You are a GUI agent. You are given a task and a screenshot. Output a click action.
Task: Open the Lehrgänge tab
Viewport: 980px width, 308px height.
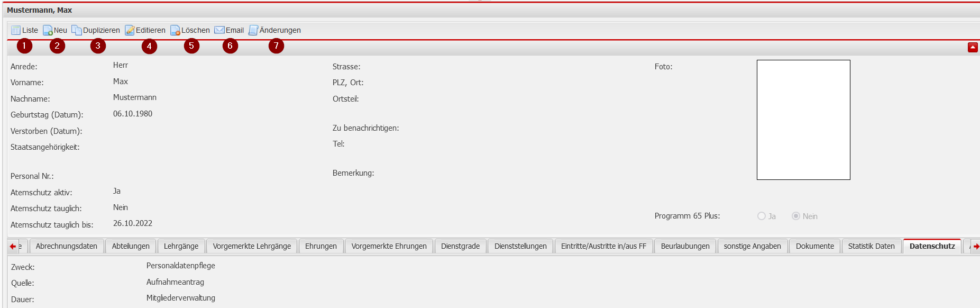coord(181,246)
